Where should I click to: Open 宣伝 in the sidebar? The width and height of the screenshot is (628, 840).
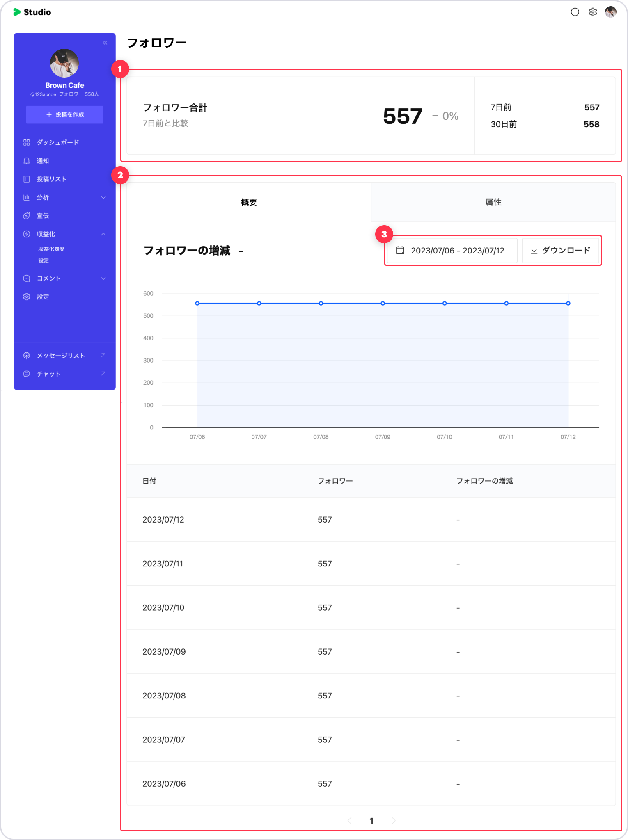(43, 216)
